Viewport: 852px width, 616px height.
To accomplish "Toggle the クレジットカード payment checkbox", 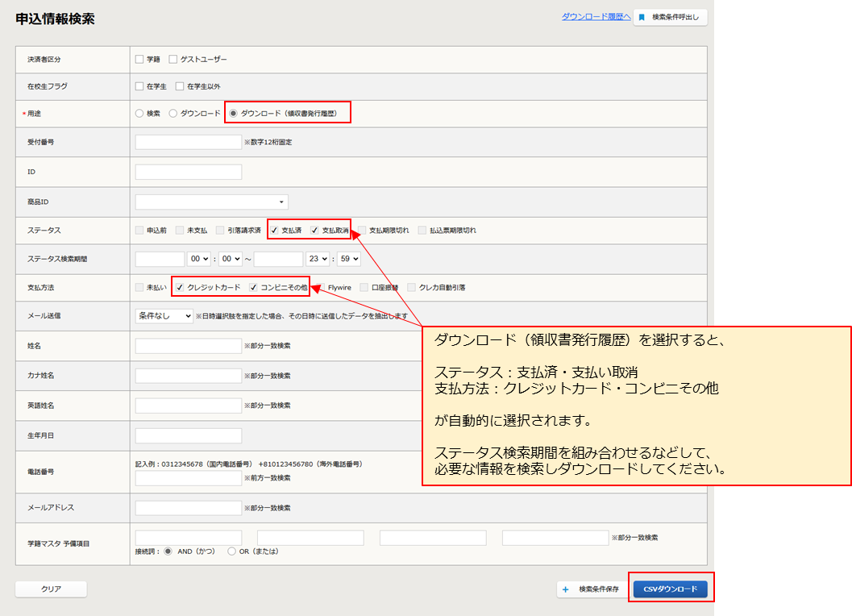I will 180,287.
